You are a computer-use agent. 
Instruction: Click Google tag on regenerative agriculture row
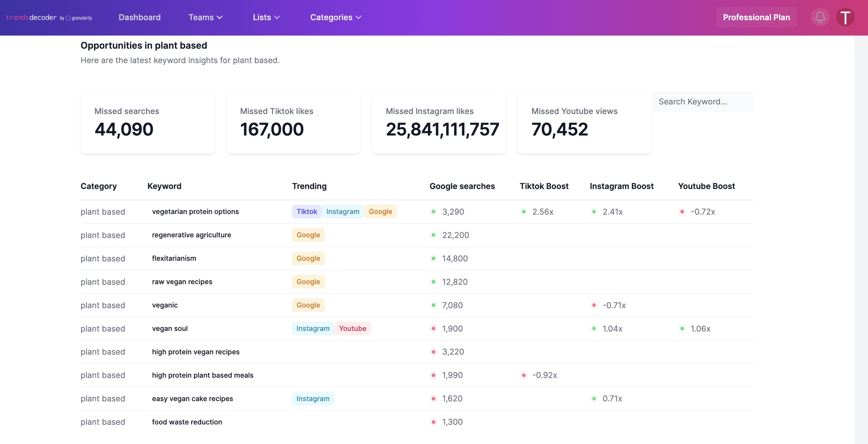coord(308,235)
